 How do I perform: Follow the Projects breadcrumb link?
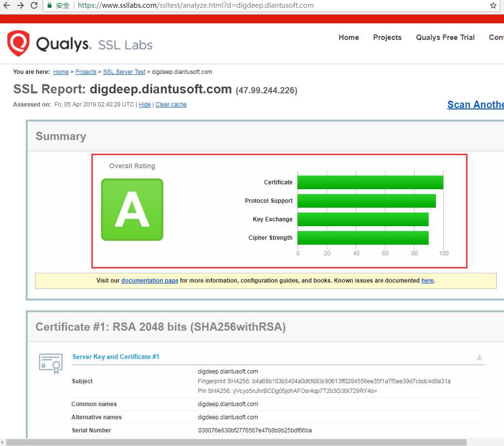click(x=86, y=71)
